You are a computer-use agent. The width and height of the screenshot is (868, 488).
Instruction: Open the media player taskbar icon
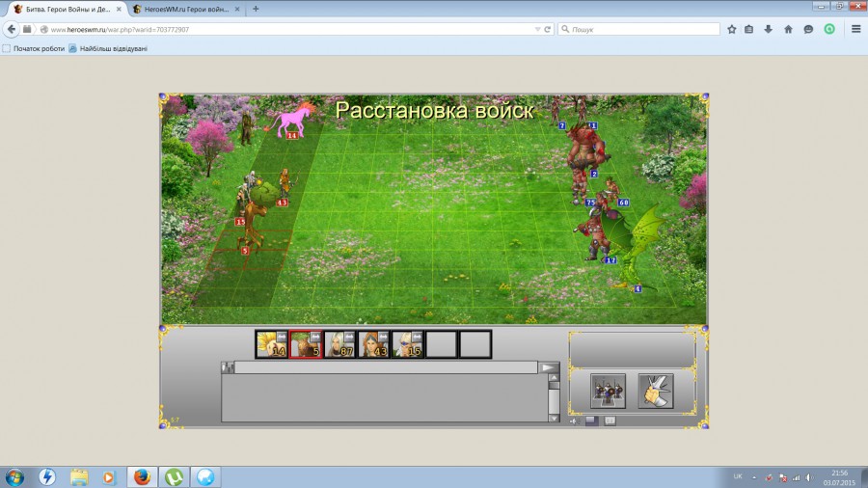108,477
